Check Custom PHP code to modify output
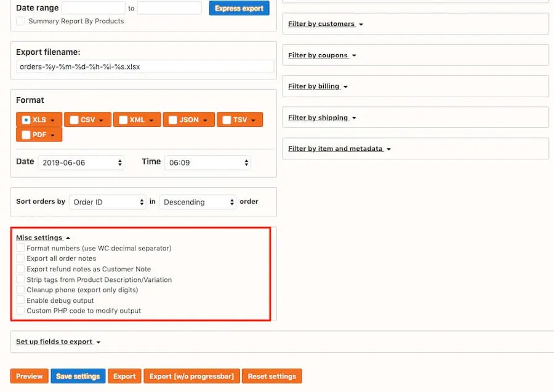The width and height of the screenshot is (554, 392). click(20, 310)
